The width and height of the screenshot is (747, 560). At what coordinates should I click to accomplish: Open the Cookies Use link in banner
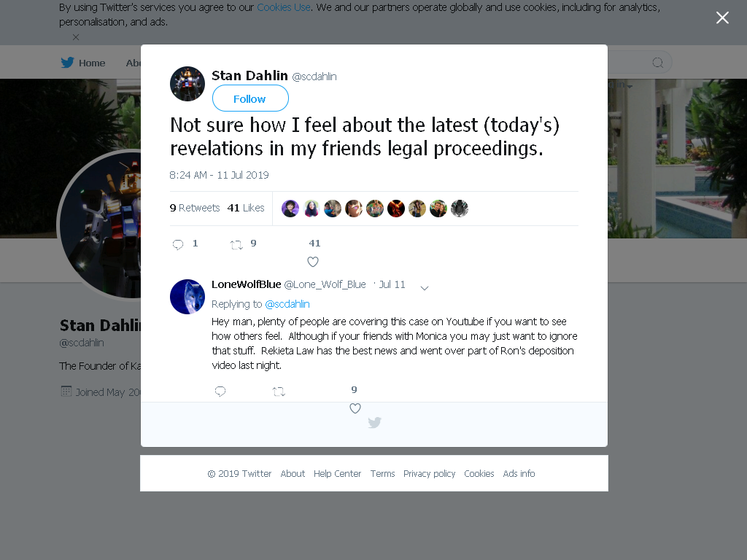click(284, 7)
